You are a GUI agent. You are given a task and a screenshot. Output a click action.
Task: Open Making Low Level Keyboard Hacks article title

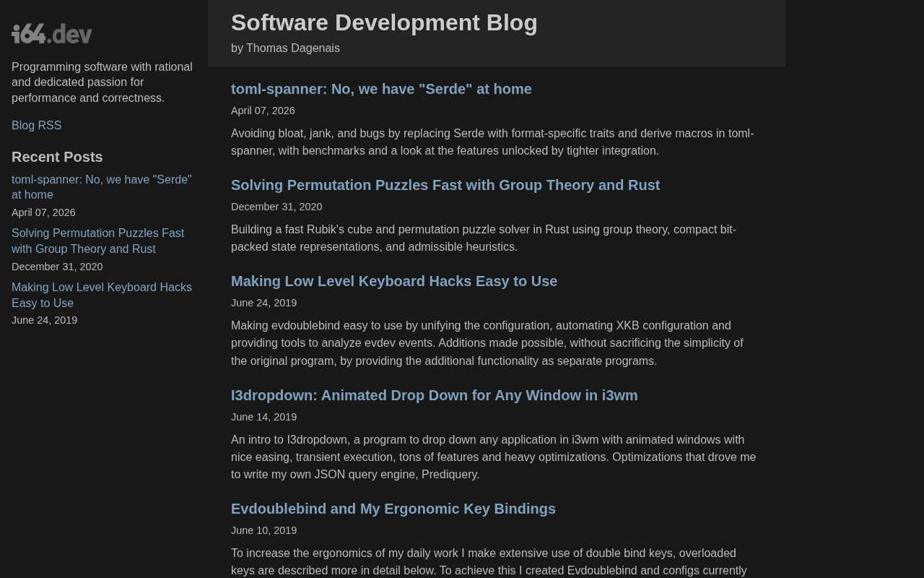point(394,281)
